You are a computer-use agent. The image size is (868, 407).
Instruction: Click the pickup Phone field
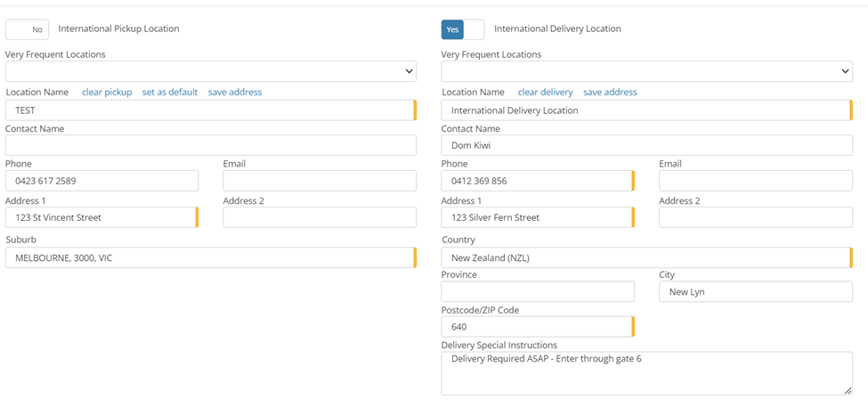(x=101, y=181)
